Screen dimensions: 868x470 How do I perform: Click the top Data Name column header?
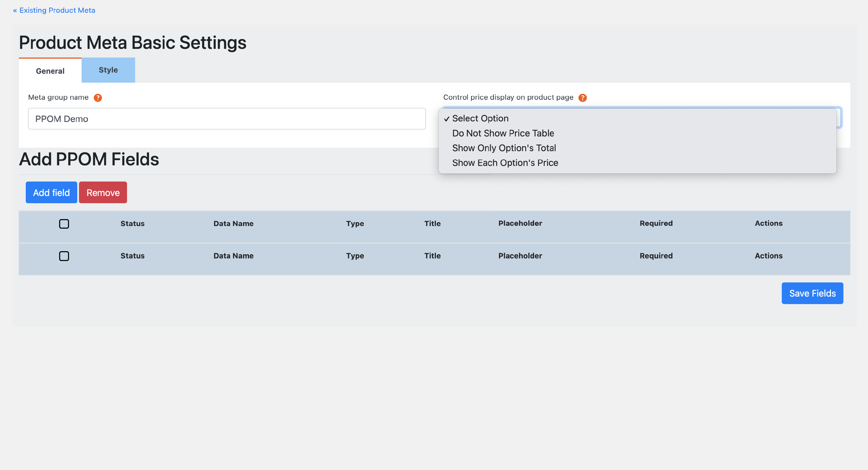tap(233, 223)
